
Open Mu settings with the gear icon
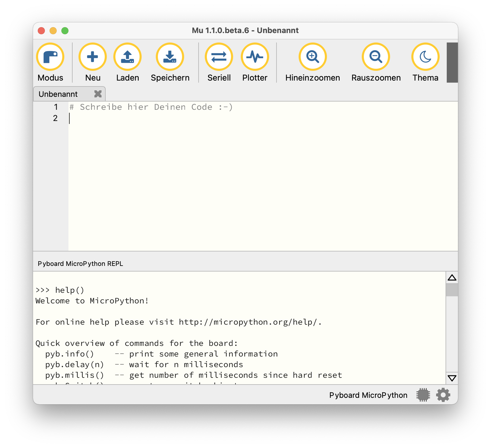(x=443, y=395)
